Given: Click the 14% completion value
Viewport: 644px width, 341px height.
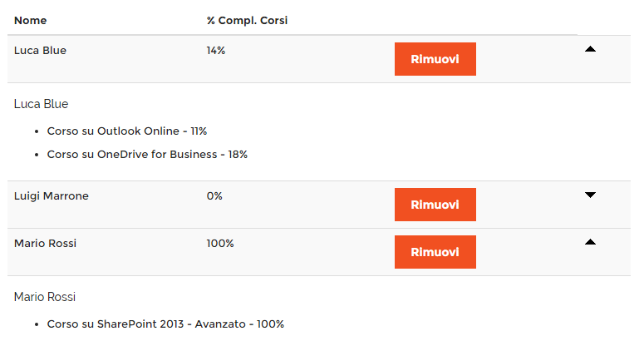Looking at the screenshot, I should (216, 50).
